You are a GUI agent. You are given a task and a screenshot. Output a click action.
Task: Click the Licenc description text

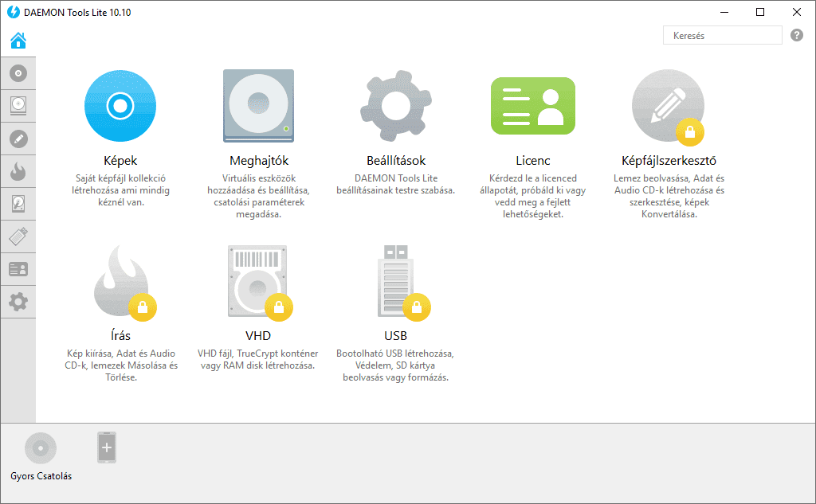tap(533, 196)
